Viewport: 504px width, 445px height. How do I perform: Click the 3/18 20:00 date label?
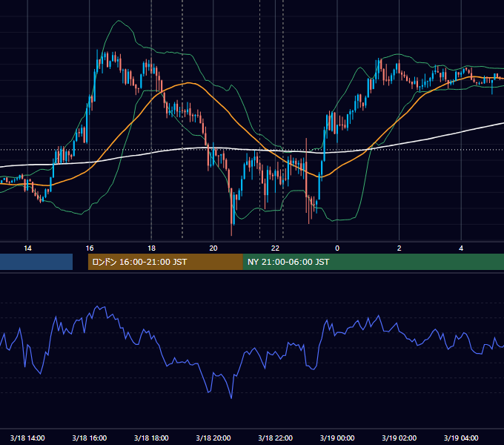[x=213, y=438]
